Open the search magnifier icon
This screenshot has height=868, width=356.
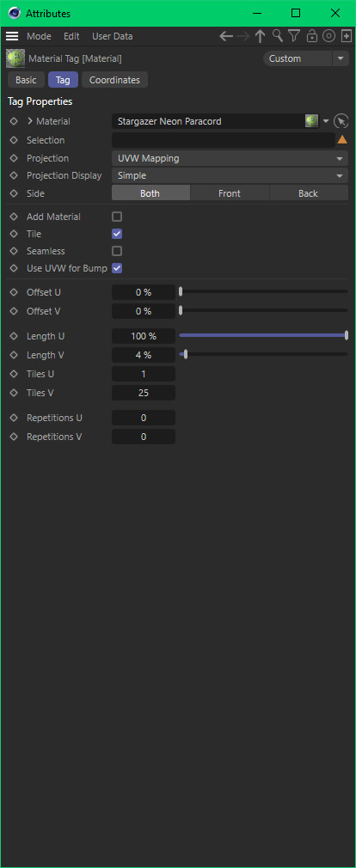coord(278,37)
